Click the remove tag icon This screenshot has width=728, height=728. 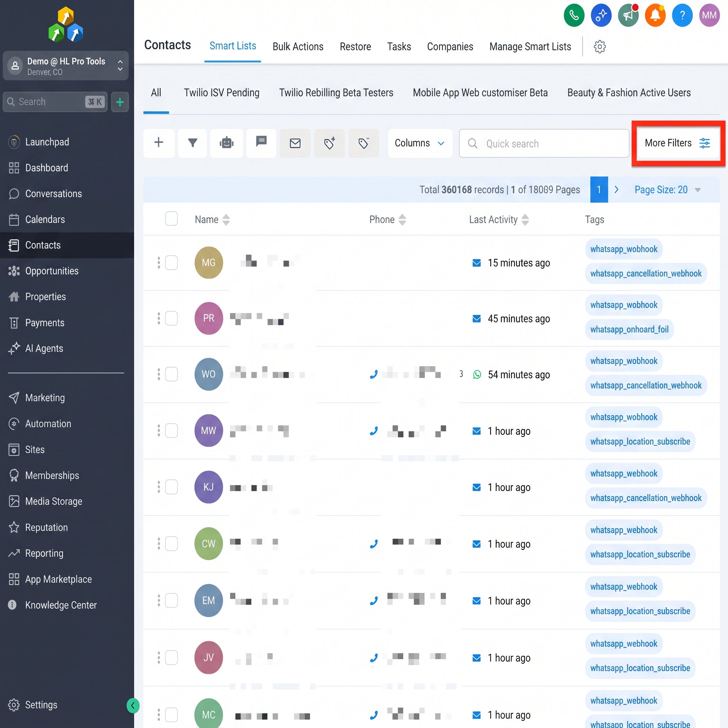click(364, 143)
